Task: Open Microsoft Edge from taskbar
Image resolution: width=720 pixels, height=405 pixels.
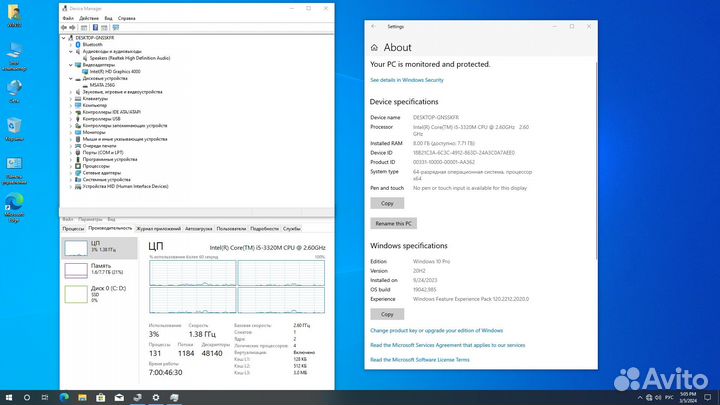Action: click(x=64, y=398)
